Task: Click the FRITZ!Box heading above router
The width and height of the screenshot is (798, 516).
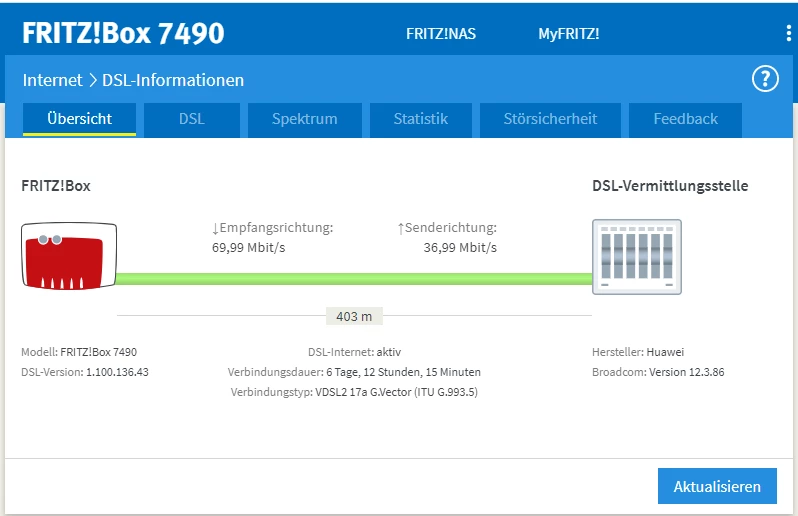Action: coord(56,186)
